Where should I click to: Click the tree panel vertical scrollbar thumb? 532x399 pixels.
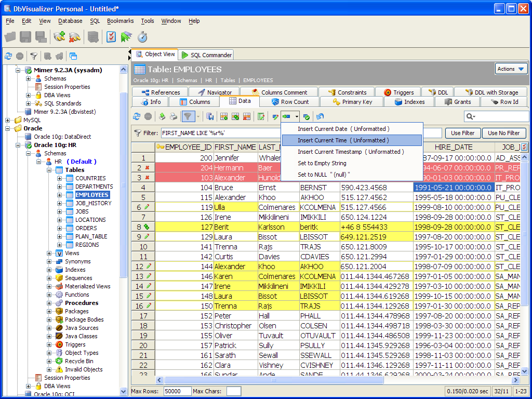pos(124,185)
